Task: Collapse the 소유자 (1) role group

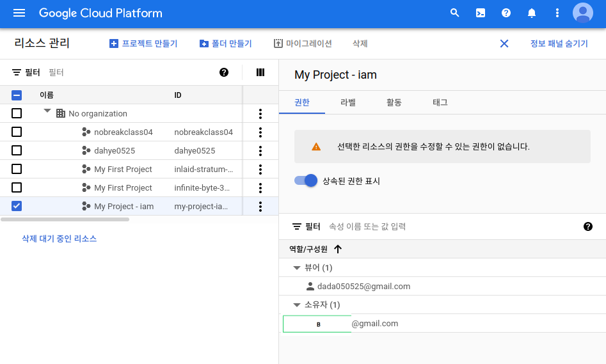Action: point(297,305)
